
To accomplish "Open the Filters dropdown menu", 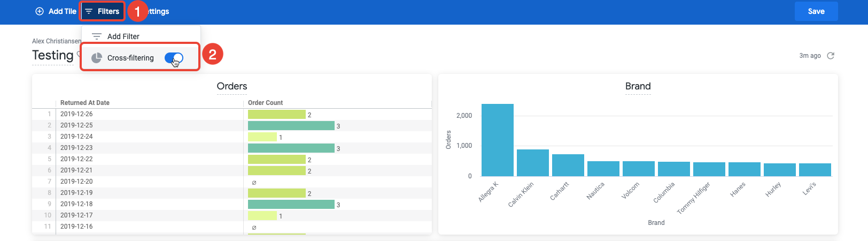I will click(103, 11).
